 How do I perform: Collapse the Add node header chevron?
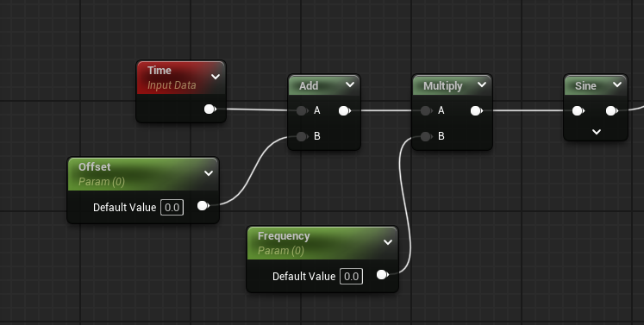pyautogui.click(x=350, y=84)
